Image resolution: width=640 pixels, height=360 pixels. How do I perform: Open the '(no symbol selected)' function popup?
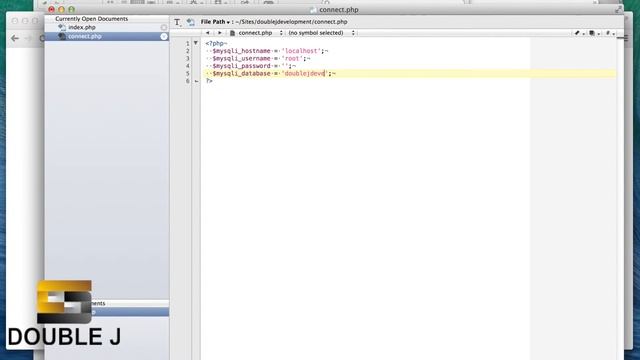click(x=321, y=33)
